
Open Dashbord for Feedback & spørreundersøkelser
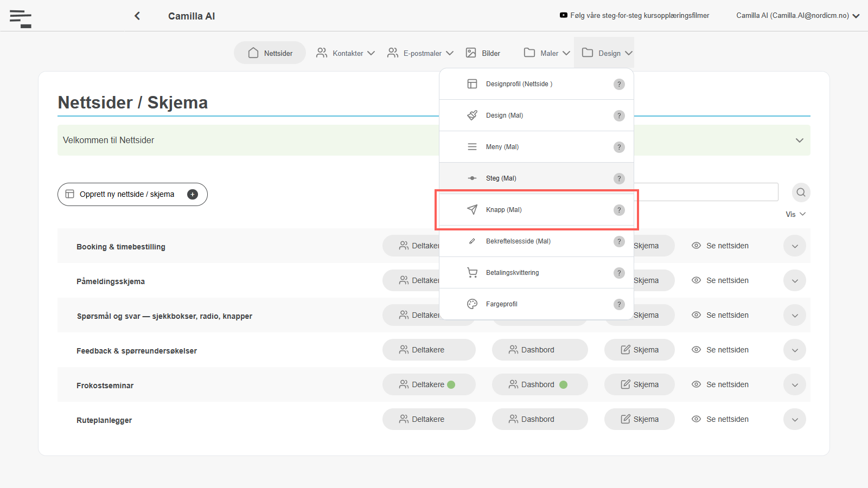click(x=540, y=350)
